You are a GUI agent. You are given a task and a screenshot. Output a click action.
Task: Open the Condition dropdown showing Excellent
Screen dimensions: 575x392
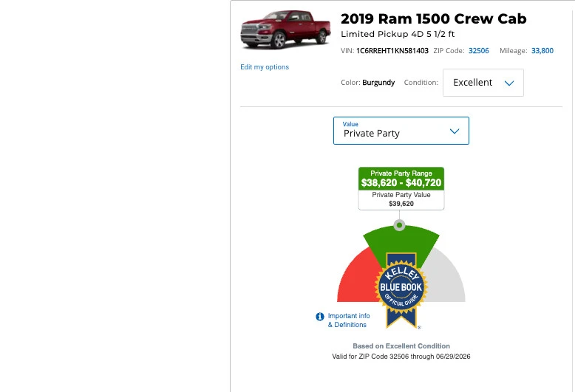[x=483, y=83]
